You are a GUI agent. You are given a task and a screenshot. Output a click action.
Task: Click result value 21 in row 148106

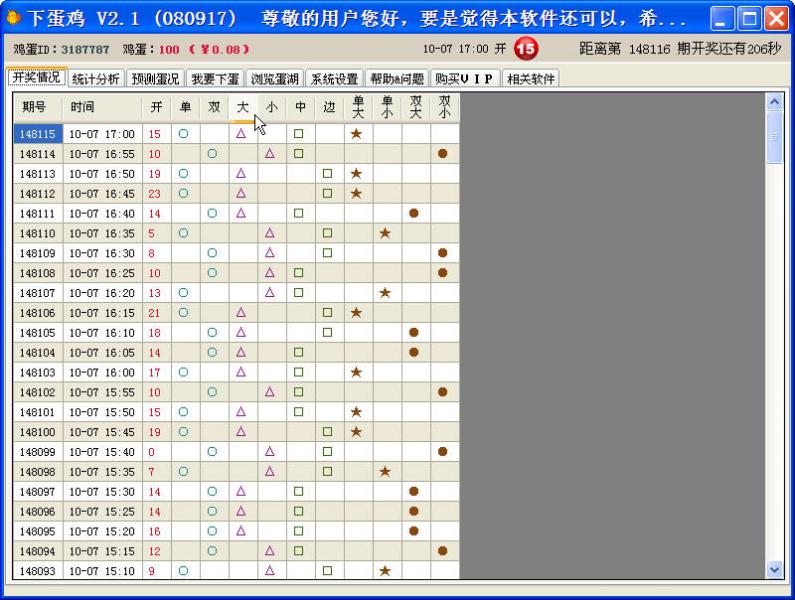tap(154, 313)
